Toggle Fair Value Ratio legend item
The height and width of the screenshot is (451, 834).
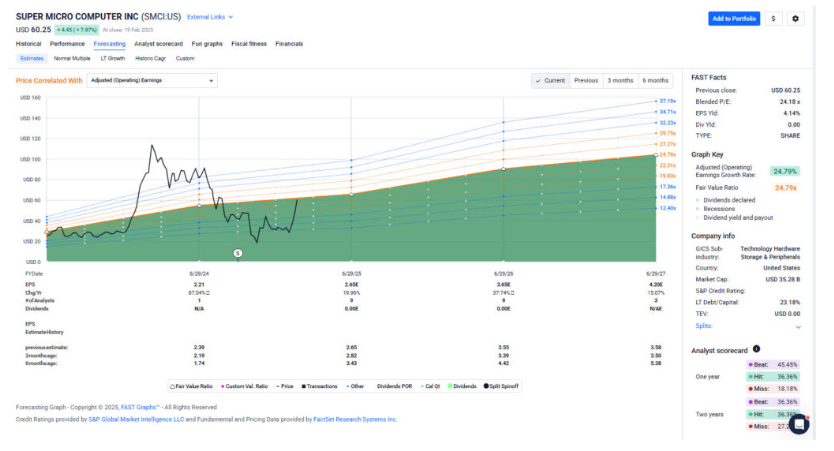[x=191, y=386]
